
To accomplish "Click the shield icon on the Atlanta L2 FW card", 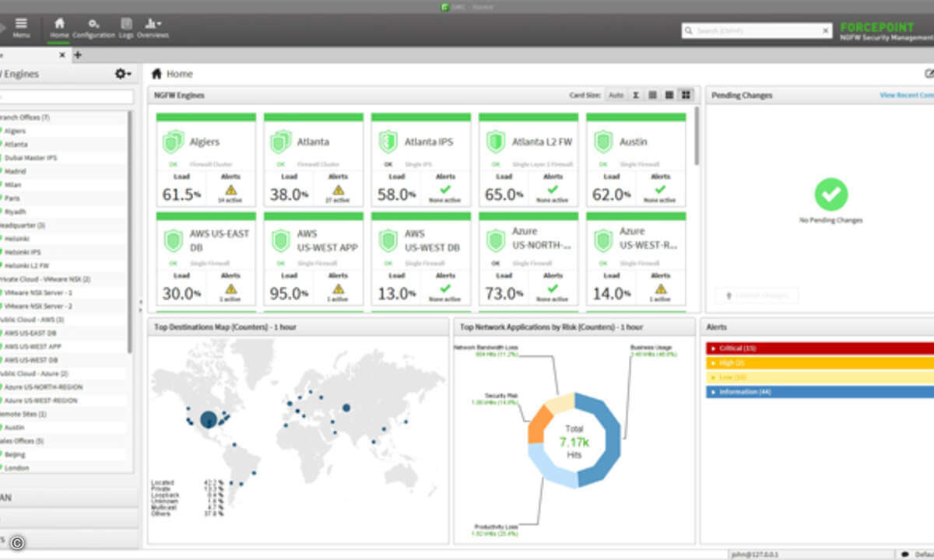I will [x=495, y=142].
